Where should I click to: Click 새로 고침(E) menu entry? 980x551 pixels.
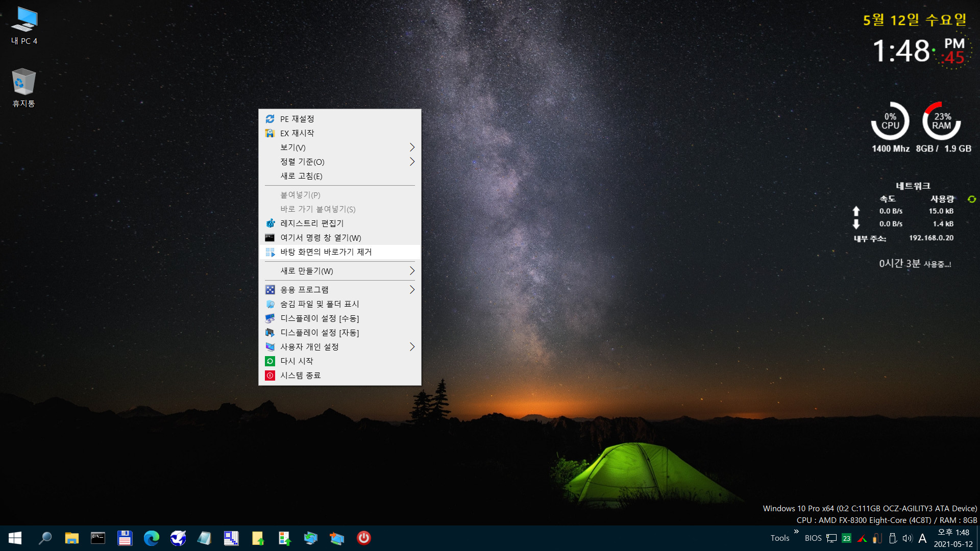pyautogui.click(x=340, y=176)
